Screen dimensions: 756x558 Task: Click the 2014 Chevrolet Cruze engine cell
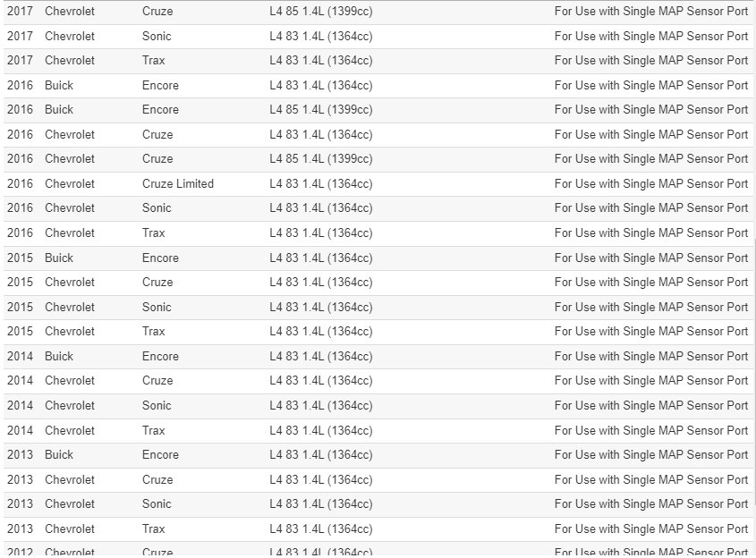click(321, 381)
